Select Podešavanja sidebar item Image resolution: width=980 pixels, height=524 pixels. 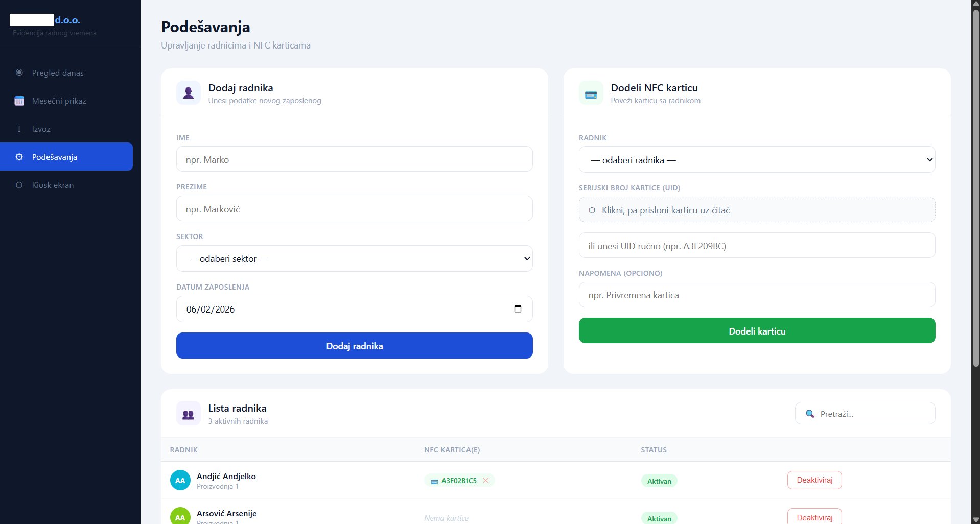point(66,157)
